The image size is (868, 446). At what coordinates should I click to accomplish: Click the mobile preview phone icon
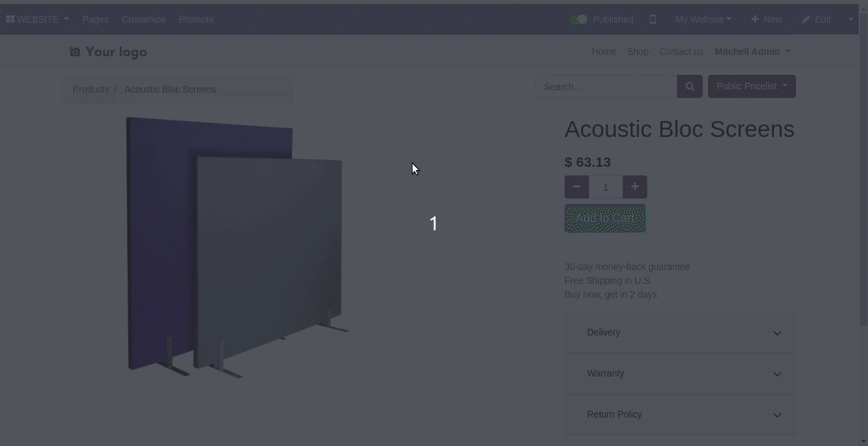(653, 19)
